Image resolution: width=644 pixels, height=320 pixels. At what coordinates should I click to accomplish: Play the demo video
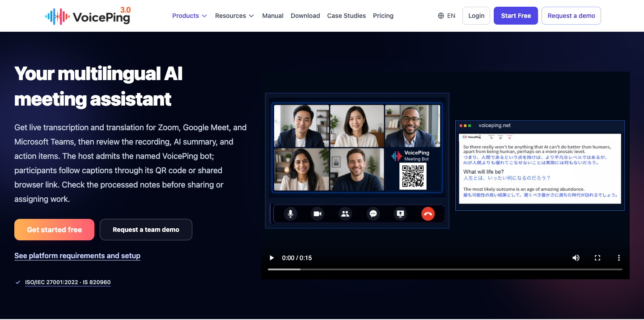pos(271,258)
